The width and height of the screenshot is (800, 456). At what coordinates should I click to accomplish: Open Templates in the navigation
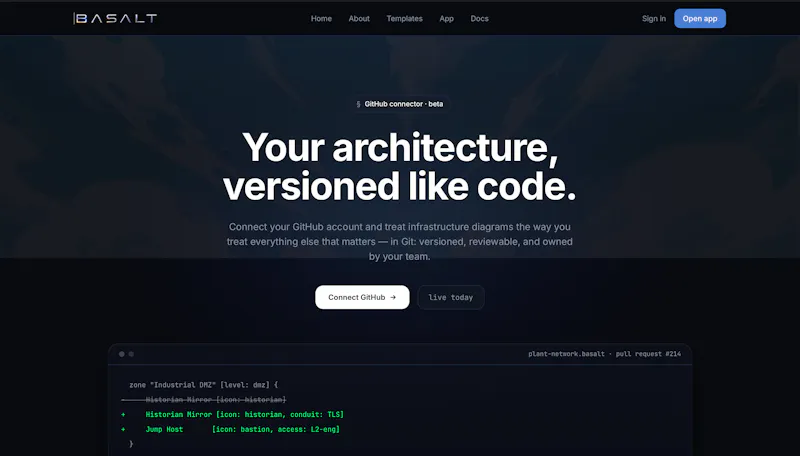(x=405, y=18)
